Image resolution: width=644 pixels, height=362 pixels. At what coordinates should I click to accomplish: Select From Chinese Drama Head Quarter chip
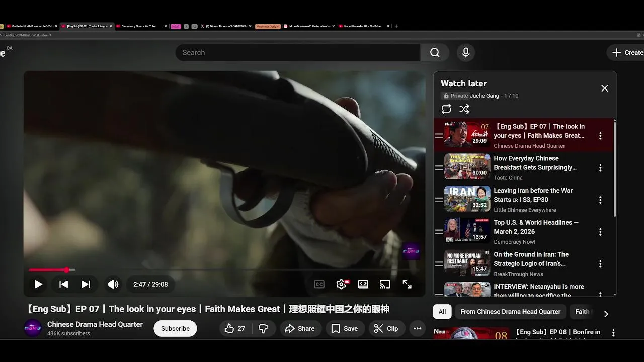tap(511, 312)
